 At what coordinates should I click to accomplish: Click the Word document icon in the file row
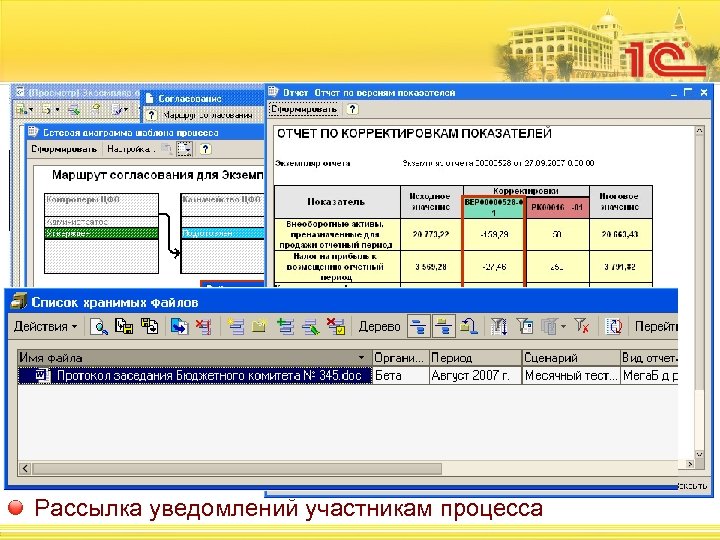click(42, 375)
